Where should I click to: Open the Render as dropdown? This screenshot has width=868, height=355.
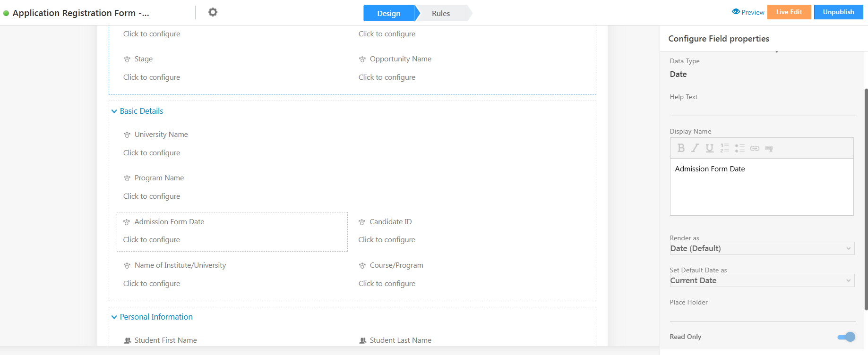[x=762, y=248]
